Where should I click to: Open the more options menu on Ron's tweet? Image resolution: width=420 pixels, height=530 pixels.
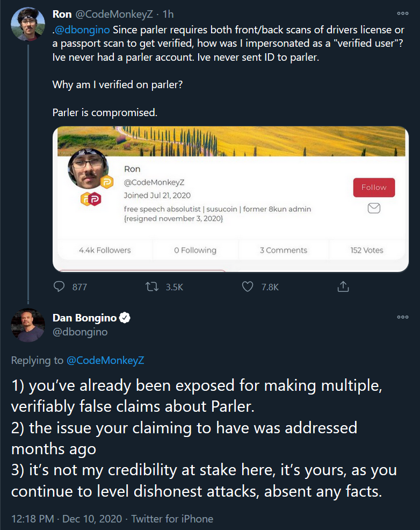tap(402, 13)
